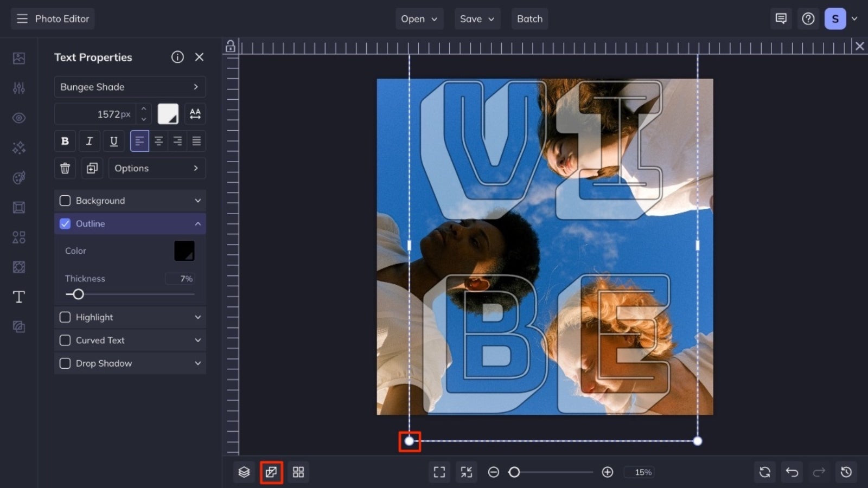Screen dimensions: 868x488
Task: Open the Outline color picker swatch
Action: point(184,251)
